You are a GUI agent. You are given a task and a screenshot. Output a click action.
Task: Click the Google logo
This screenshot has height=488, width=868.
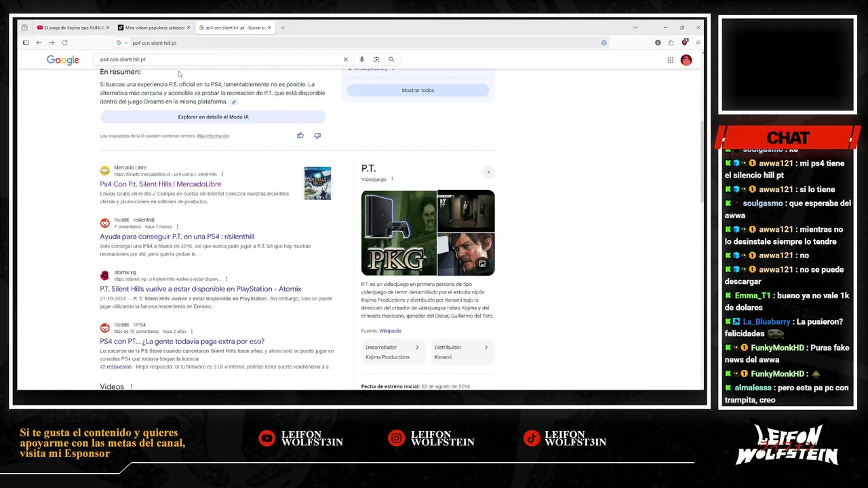(x=63, y=60)
